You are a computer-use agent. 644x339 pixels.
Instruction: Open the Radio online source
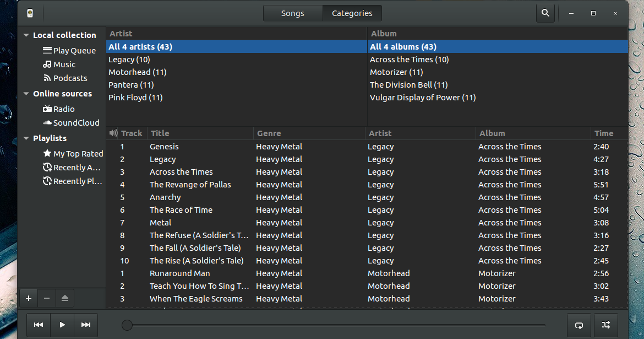pos(66,109)
